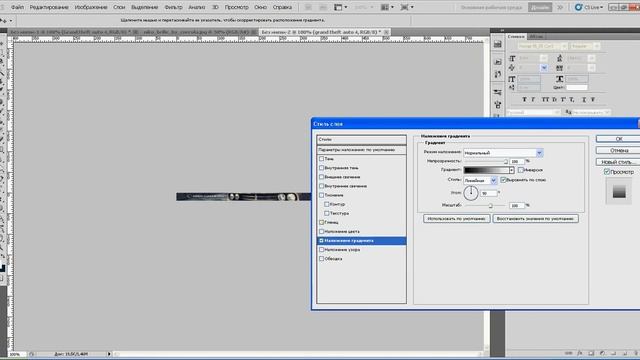The width and height of the screenshot is (640, 360).
Task: Enable the Тиснение checkbox
Action: (x=321, y=195)
